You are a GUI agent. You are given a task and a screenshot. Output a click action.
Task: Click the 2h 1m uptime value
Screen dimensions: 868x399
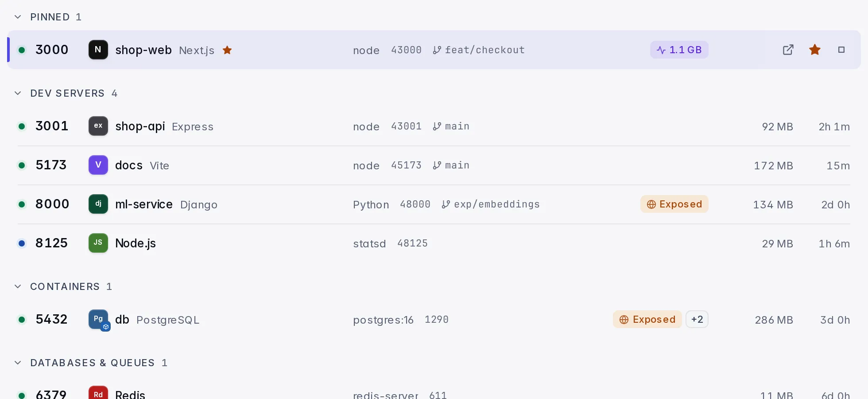coord(834,127)
